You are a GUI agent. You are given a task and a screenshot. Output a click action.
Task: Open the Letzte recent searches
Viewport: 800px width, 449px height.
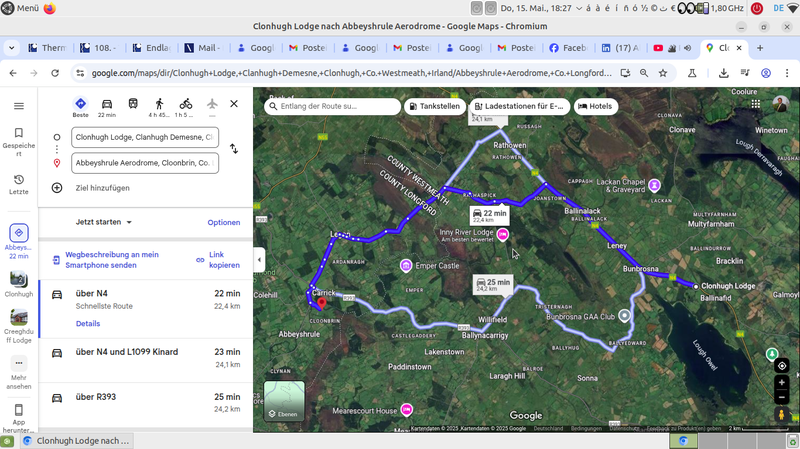pos(18,185)
